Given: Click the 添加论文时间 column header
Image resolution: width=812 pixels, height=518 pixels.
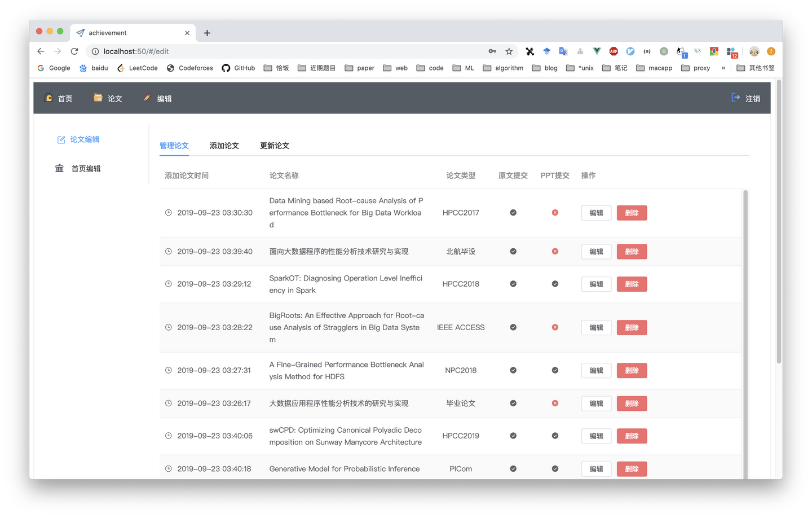Looking at the screenshot, I should [187, 175].
